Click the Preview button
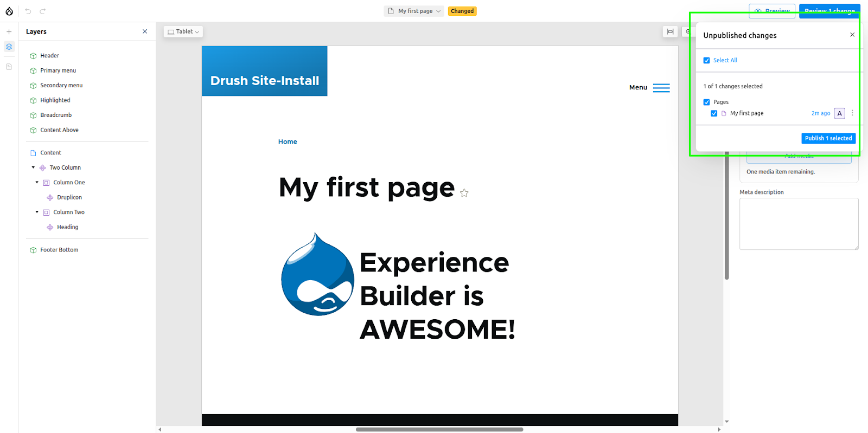 [x=772, y=11]
